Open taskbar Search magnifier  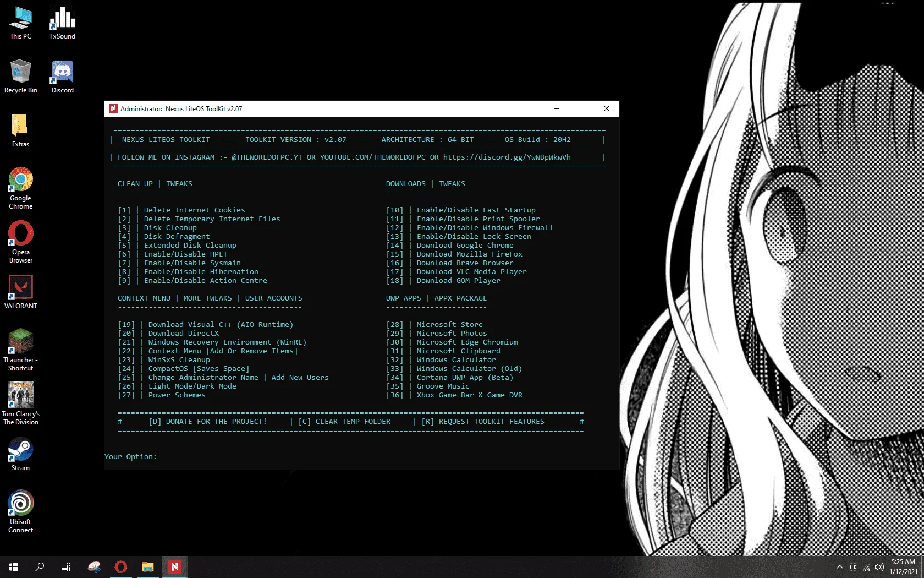(40, 567)
